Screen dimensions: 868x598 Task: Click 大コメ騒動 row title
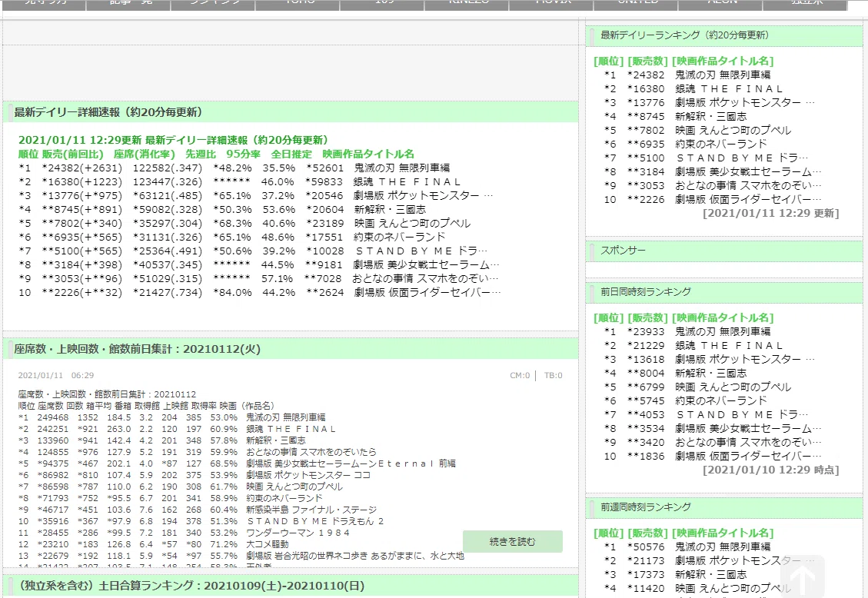click(x=268, y=545)
